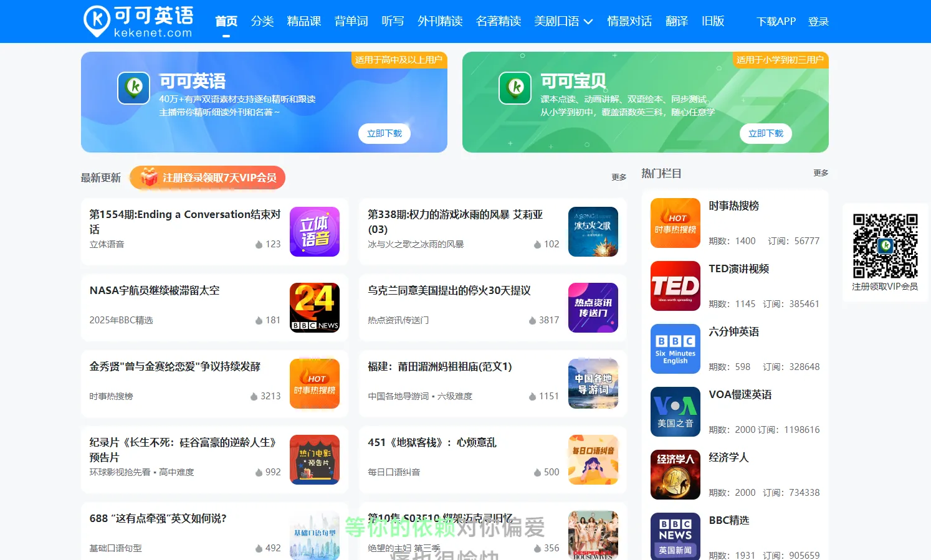Image resolution: width=931 pixels, height=560 pixels.
Task: Click the QR code for VIP registration
Action: 885,245
